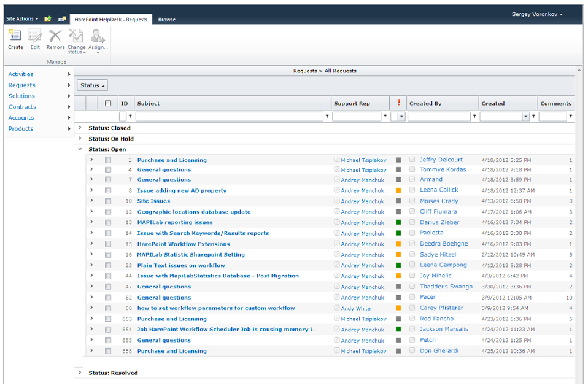Click the green priority square for ID 13

pyautogui.click(x=398, y=222)
